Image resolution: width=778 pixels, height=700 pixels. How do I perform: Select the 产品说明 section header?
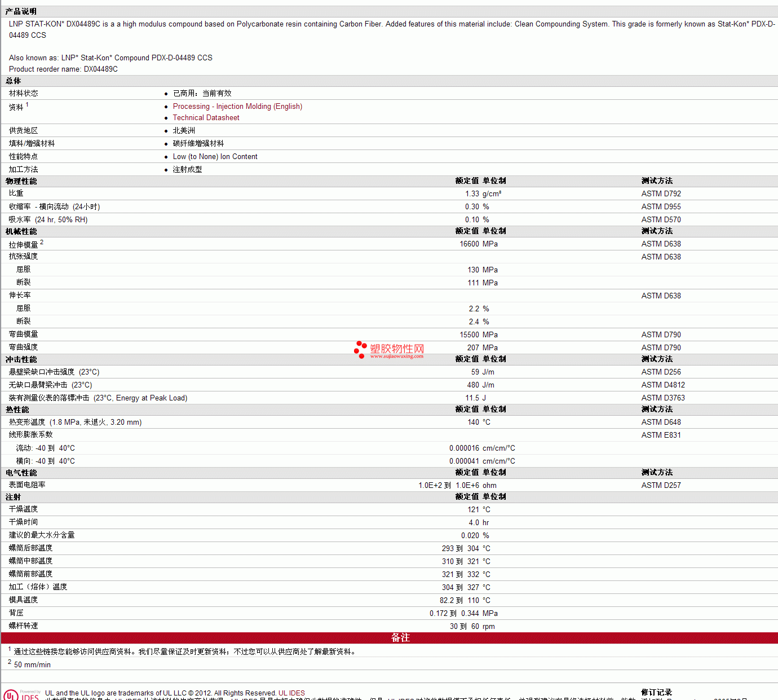[x=21, y=11]
